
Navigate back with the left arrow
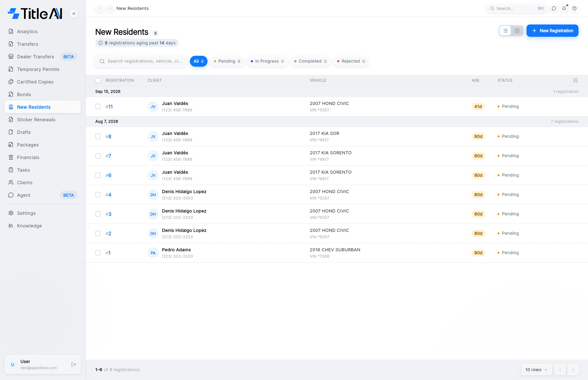tap(99, 8)
